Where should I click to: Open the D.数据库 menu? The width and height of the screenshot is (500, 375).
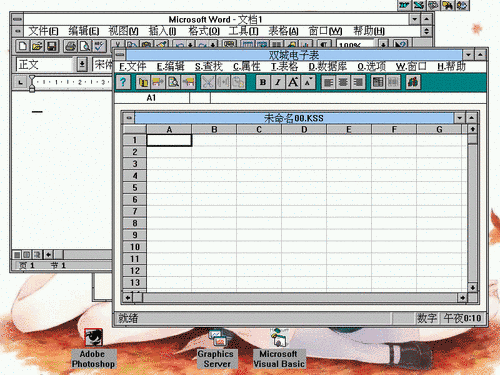[327, 66]
